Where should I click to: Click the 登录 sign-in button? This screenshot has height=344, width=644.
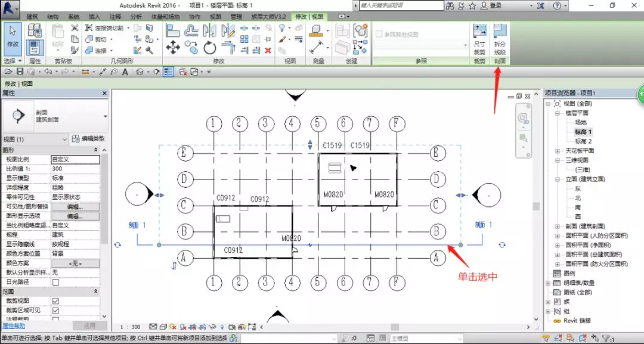pyautogui.click(x=491, y=6)
